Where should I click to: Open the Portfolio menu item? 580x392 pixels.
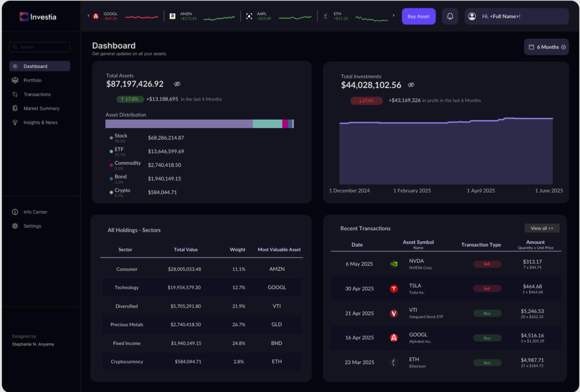[x=32, y=80]
